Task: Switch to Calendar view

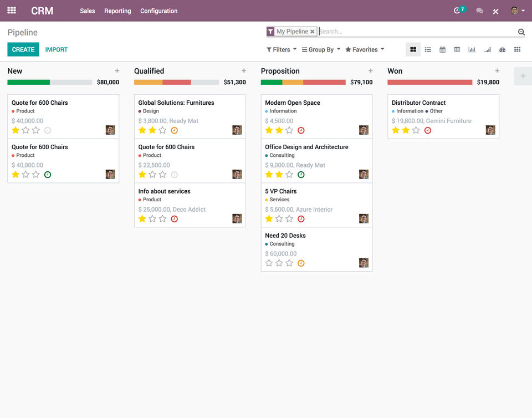Action: tap(442, 49)
